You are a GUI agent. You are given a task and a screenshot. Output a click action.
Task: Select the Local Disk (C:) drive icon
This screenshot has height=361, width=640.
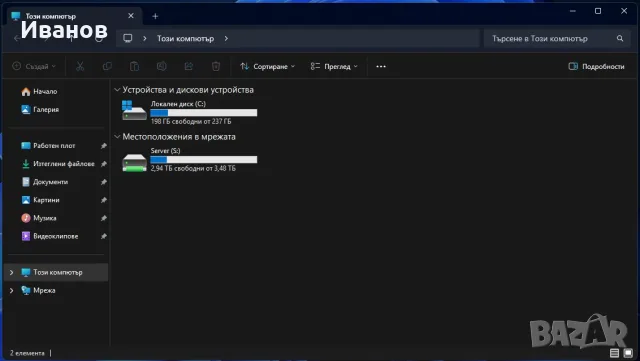(x=134, y=111)
